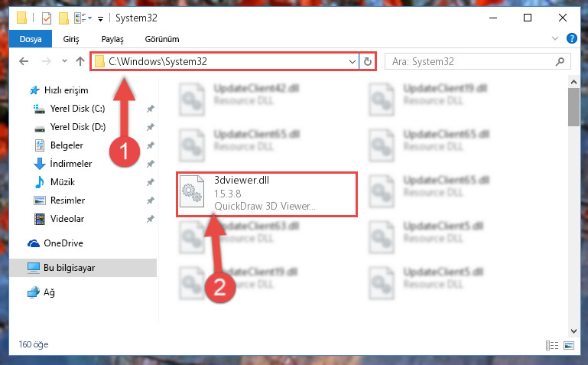Open the Dosya menu

(31, 39)
